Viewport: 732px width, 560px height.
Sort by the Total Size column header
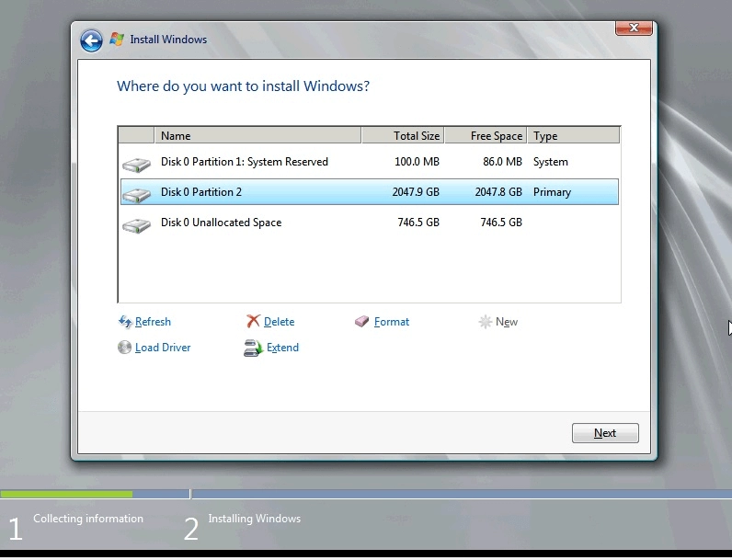(403, 135)
